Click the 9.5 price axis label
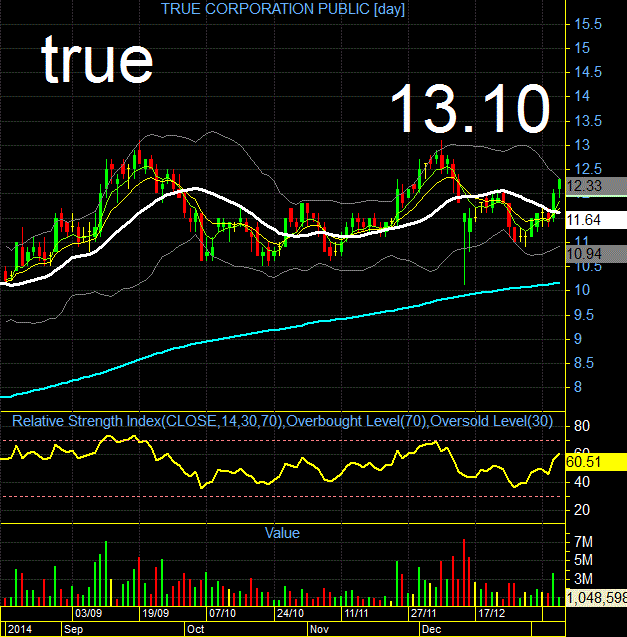Screen dimensions: 627x637 click(584, 315)
